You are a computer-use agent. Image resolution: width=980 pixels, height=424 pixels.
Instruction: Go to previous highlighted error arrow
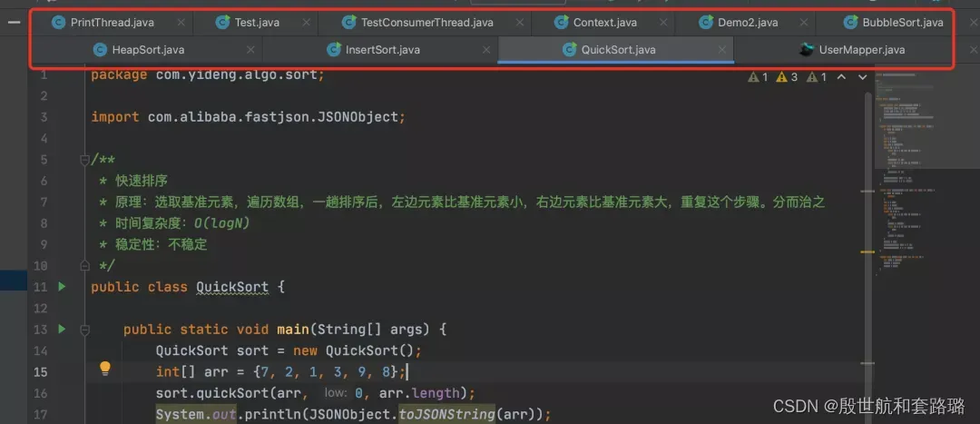tap(841, 77)
